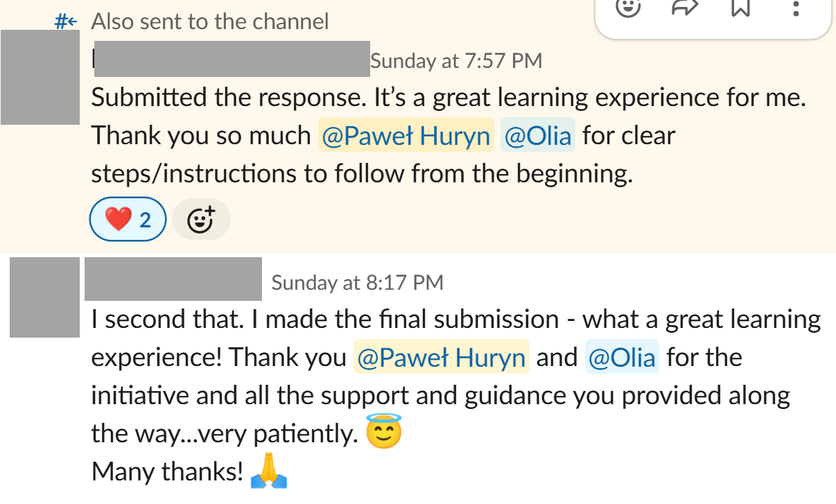
Task: Click the 'Sunday at 7:57 PM' timestamp
Action: (x=457, y=60)
